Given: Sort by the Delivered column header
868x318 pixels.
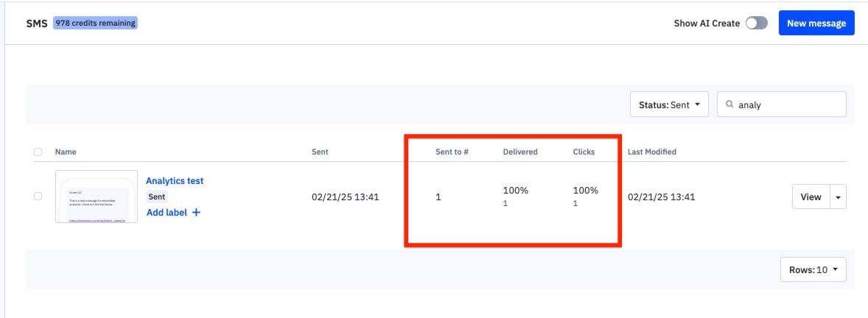Looking at the screenshot, I should 520,152.
